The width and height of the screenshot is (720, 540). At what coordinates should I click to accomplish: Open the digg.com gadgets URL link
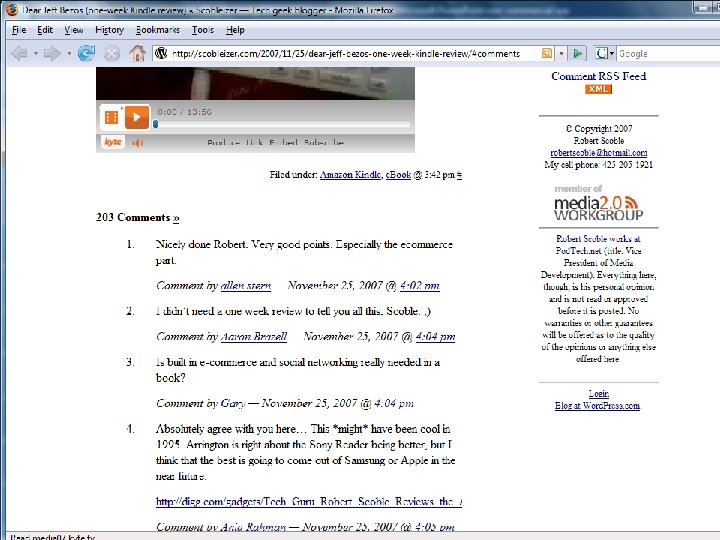click(309, 501)
